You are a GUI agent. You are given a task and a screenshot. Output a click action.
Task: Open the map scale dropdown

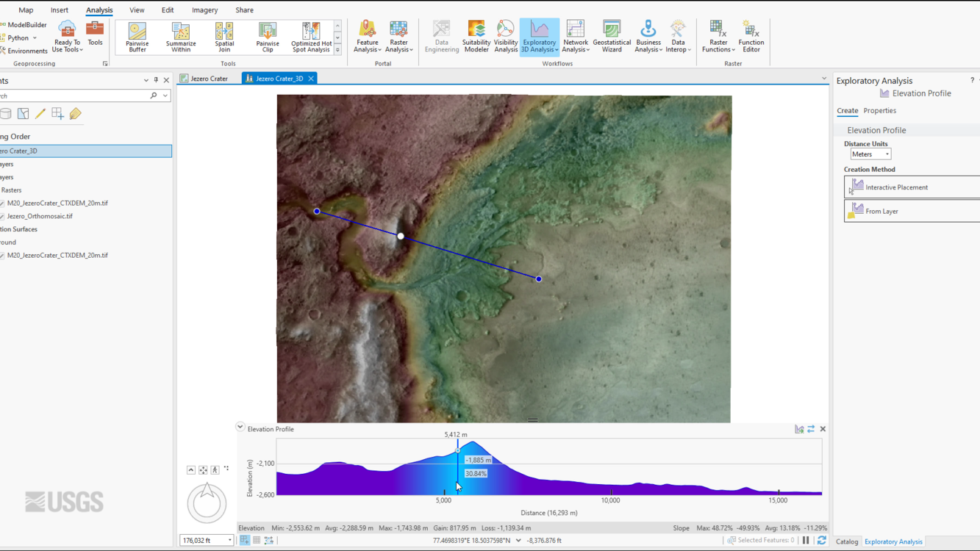coord(232,539)
